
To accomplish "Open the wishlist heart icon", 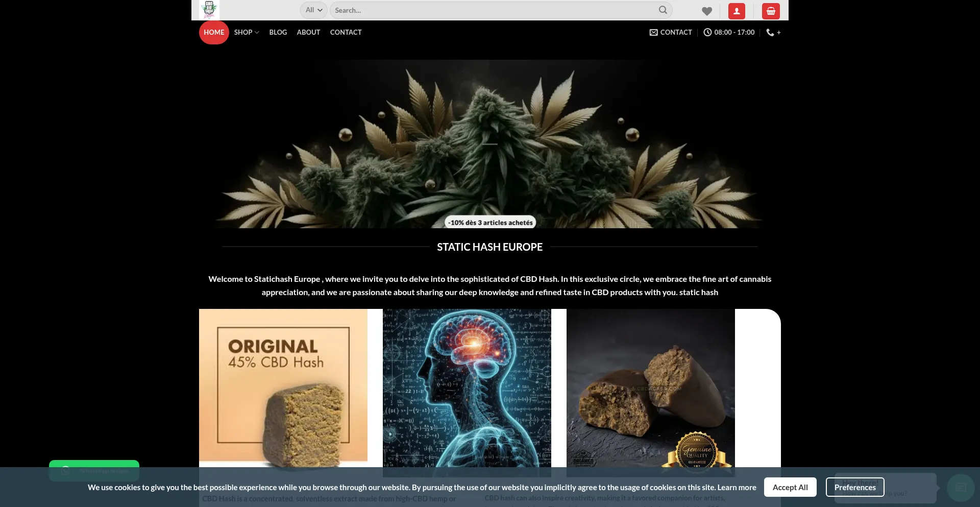I will pos(707,11).
